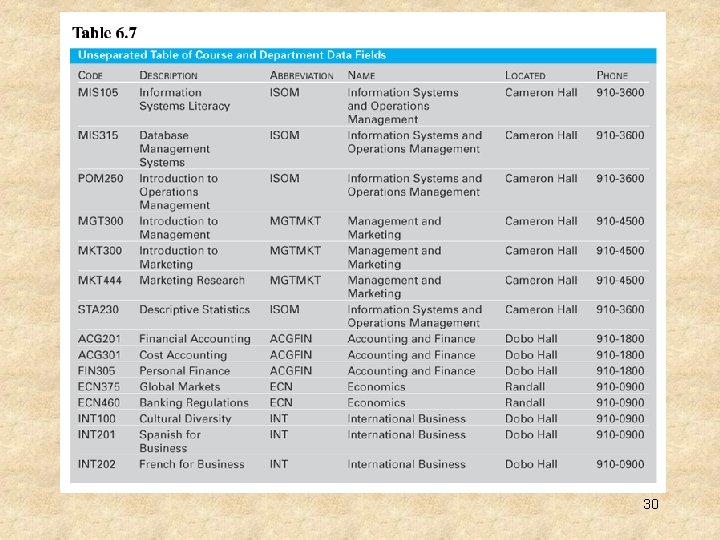Select the 'Code' column header

point(90,75)
